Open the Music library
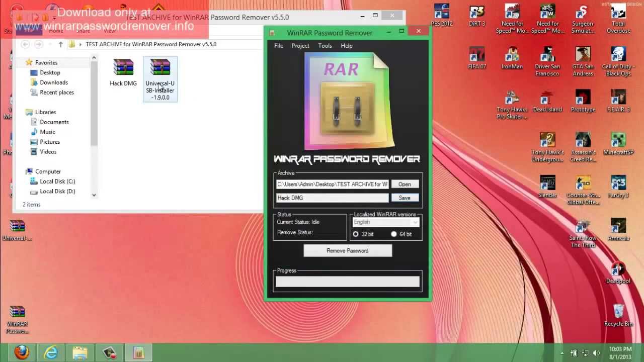 coord(47,132)
